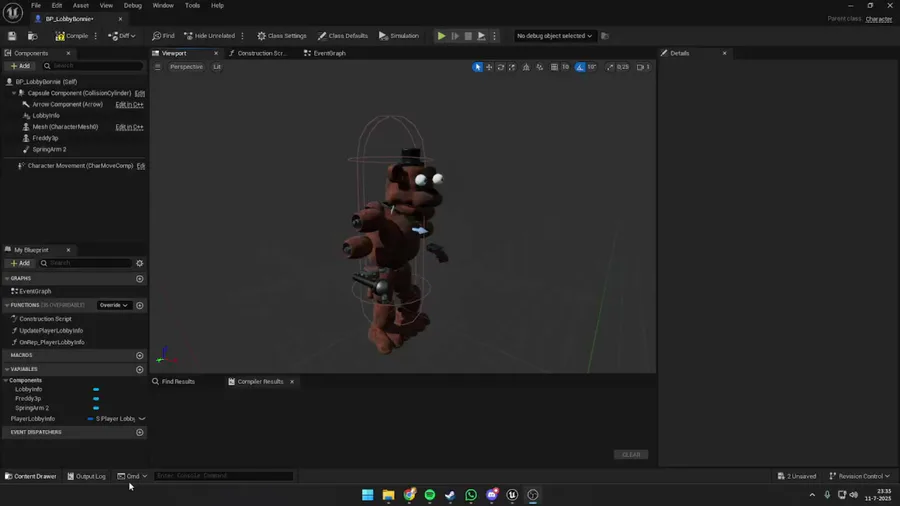Click the Components search field

(x=92, y=66)
